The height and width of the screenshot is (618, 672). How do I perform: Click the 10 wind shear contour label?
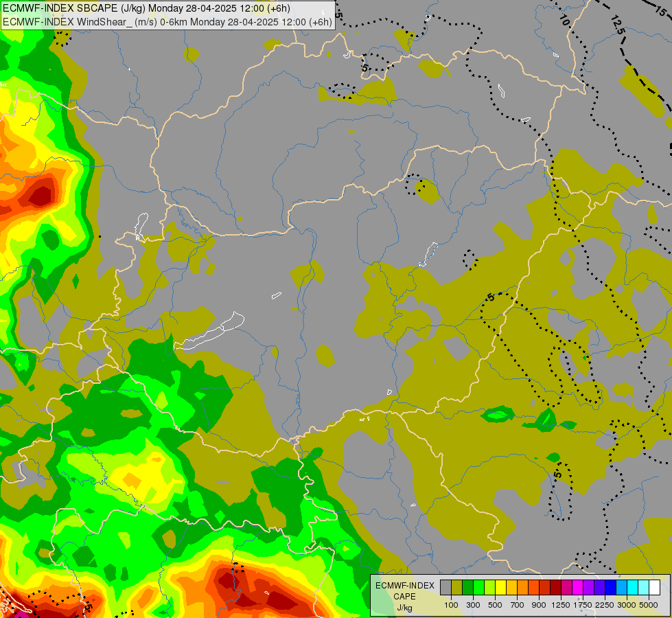564,19
